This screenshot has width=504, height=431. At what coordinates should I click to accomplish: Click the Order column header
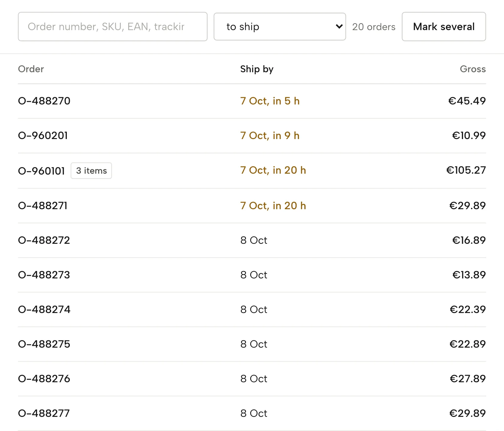(31, 69)
